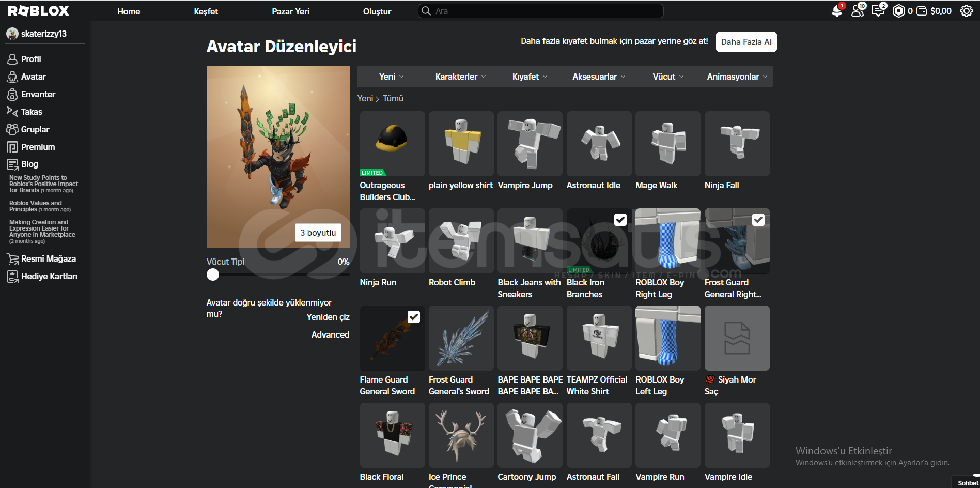
Task: Click the Cartoony Jump item name
Action: (527, 477)
